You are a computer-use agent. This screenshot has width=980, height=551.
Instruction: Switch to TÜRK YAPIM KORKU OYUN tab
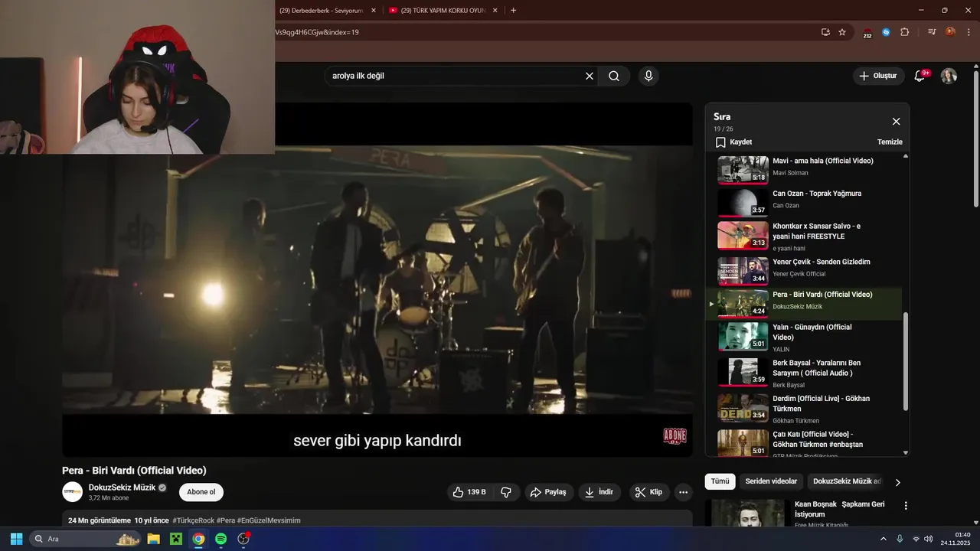pos(441,10)
